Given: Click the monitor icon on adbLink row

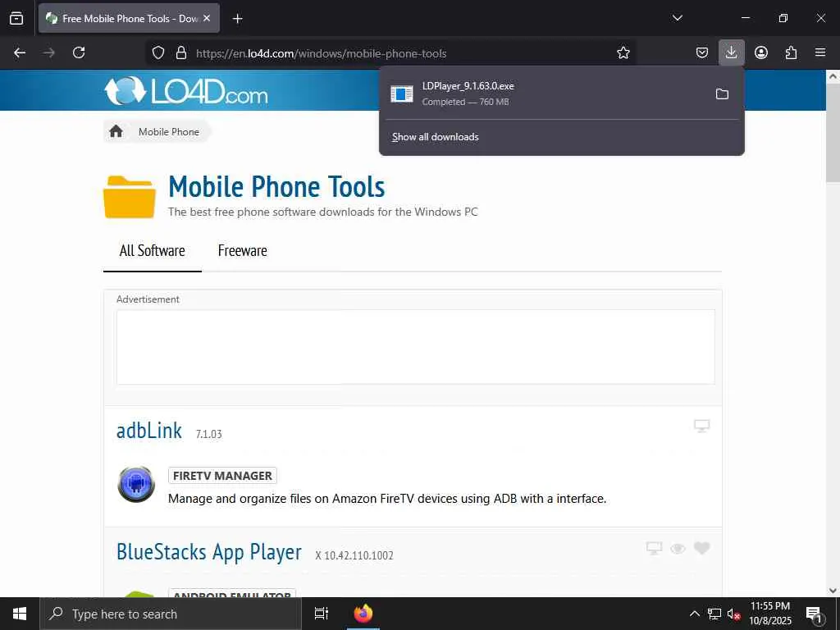Looking at the screenshot, I should pyautogui.click(x=702, y=426).
